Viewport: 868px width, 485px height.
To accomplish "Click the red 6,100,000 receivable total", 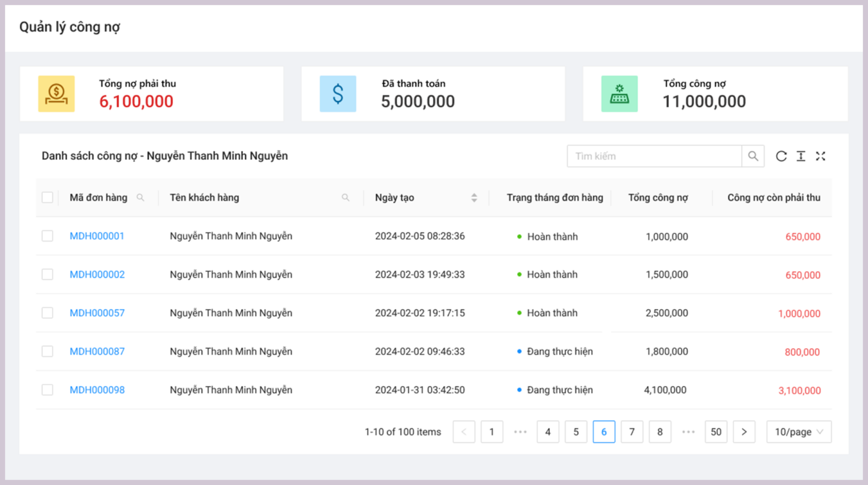I will click(x=136, y=102).
